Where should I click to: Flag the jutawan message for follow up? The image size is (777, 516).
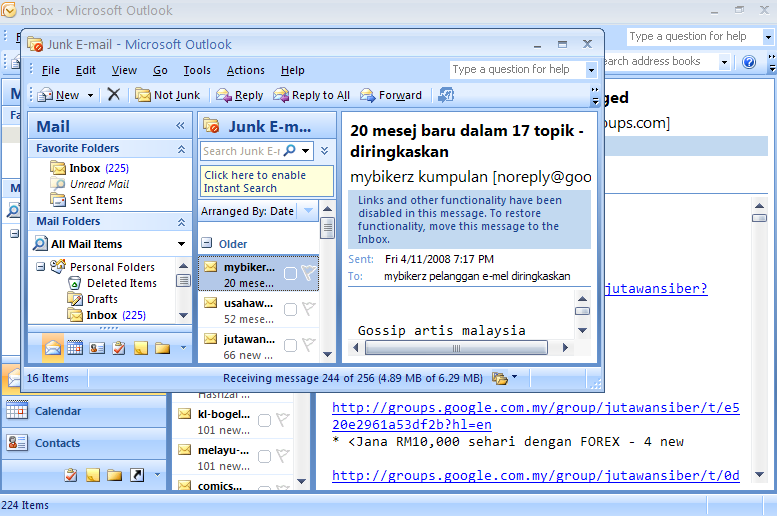coord(308,344)
